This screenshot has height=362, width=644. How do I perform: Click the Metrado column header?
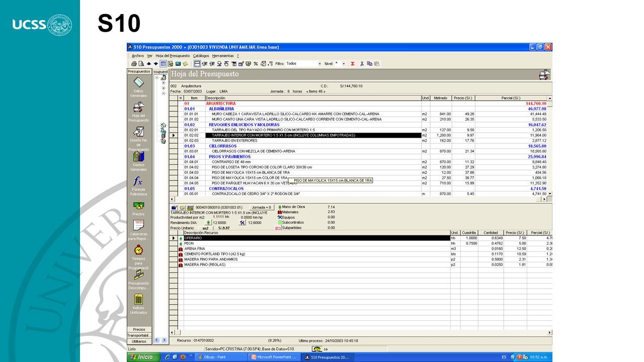click(440, 98)
